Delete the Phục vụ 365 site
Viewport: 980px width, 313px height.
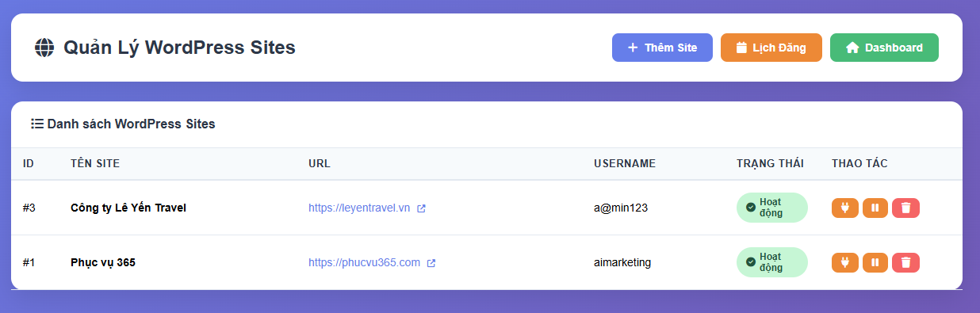coord(905,262)
